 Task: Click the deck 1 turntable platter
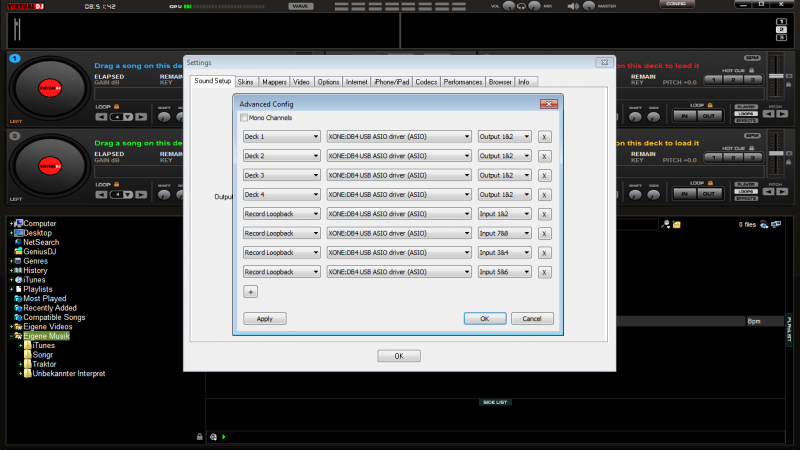(49, 88)
